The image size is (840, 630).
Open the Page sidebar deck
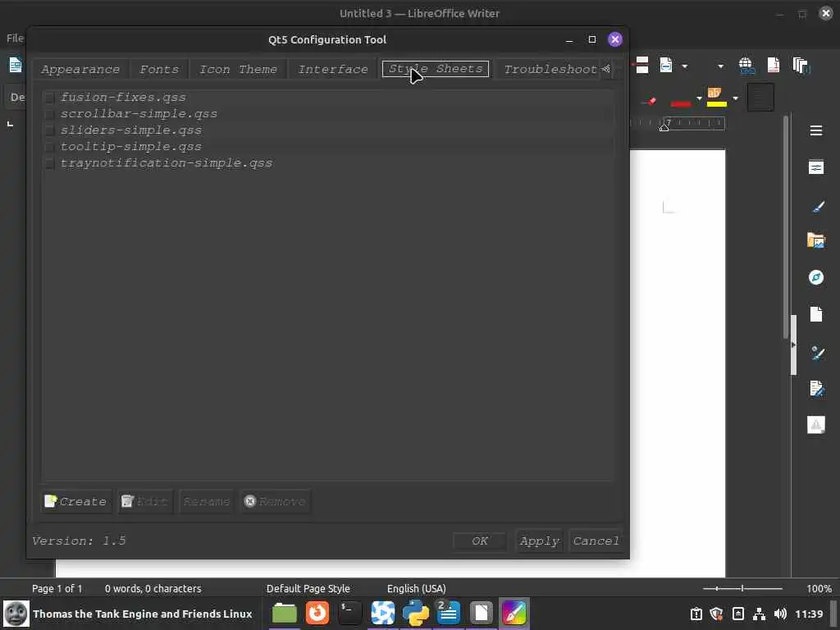(x=816, y=314)
